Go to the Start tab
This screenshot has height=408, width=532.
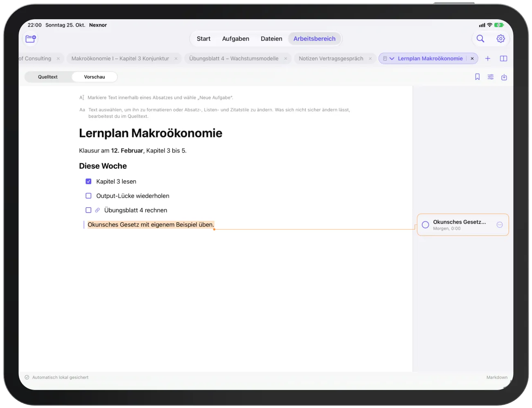[203, 39]
